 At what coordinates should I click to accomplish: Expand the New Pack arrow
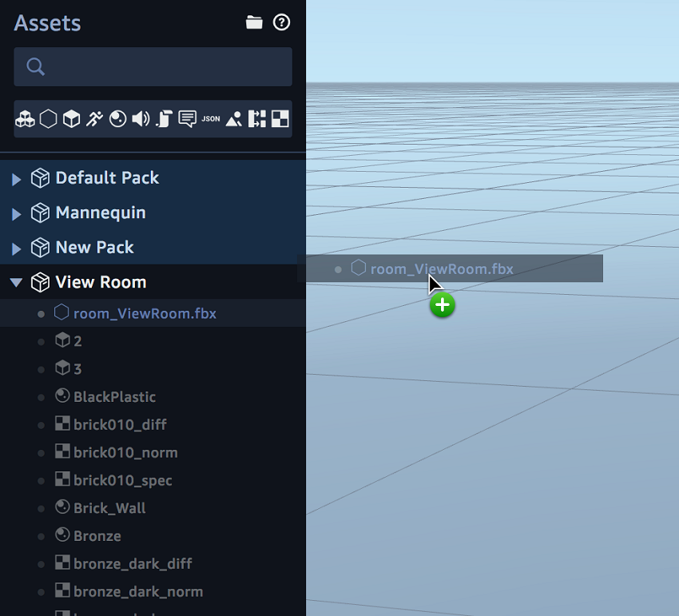coord(17,248)
